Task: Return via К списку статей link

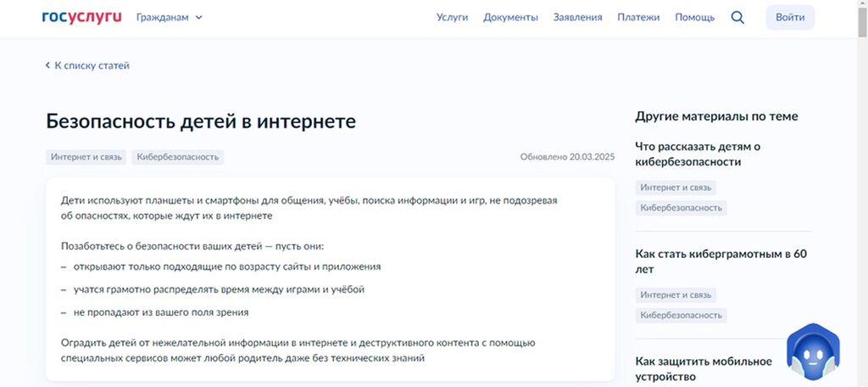Action: 92,65
